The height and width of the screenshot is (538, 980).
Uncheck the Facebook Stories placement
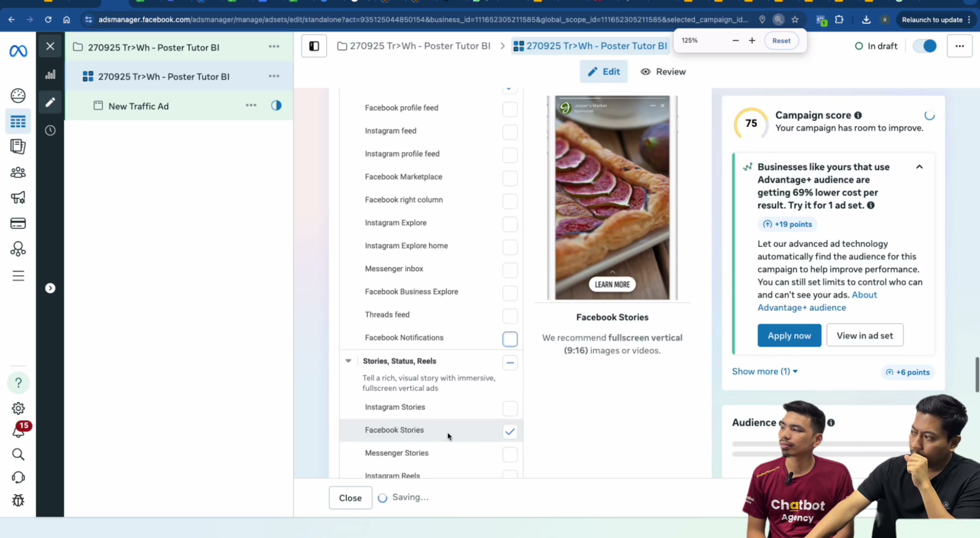(510, 431)
